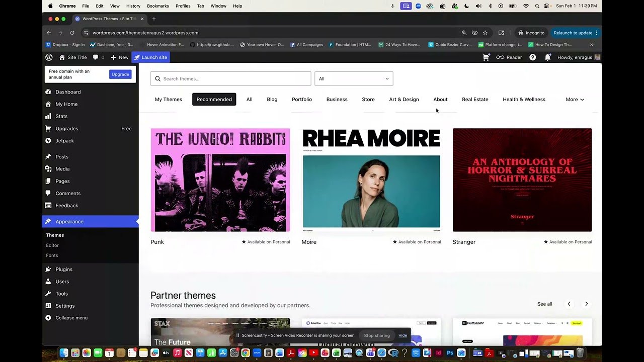Open Feedback in the sidebar
Viewport: 644px width, 362px height.
(66, 206)
